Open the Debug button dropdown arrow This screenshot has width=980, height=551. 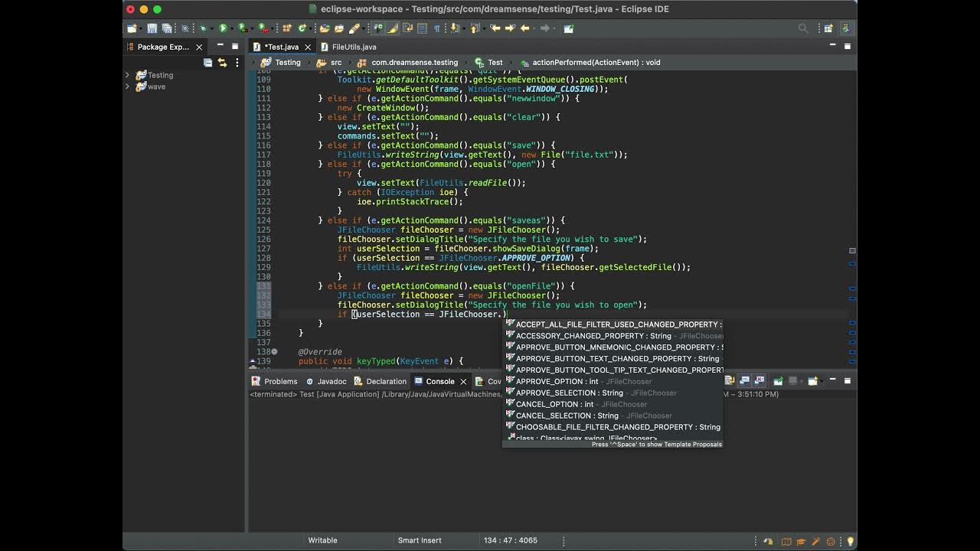pyautogui.click(x=211, y=29)
